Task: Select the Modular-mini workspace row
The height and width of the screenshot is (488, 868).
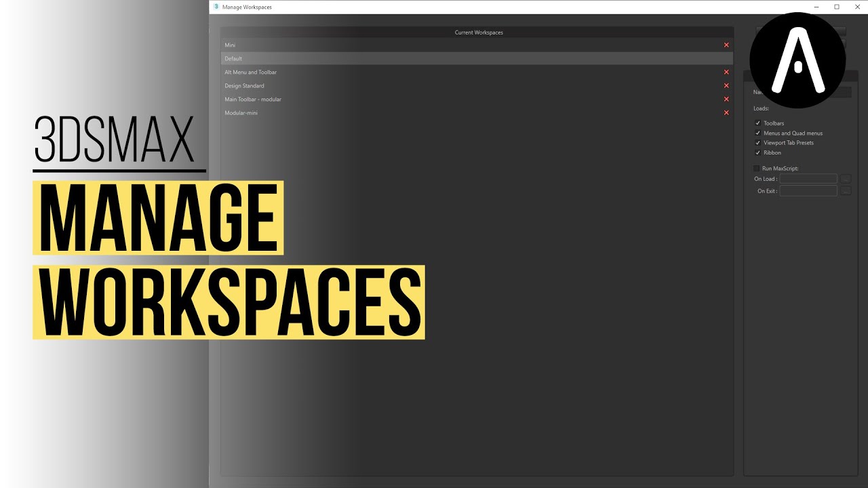Action: 477,113
